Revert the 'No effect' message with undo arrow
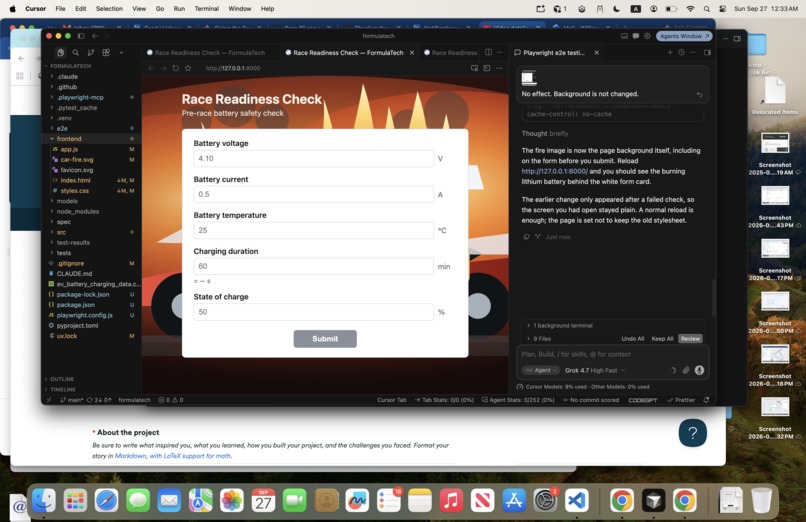This screenshot has height=522, width=806. click(x=699, y=95)
